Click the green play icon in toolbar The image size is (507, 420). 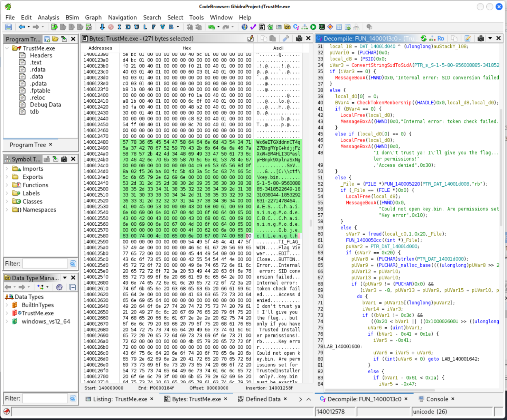pyautogui.click(x=313, y=27)
